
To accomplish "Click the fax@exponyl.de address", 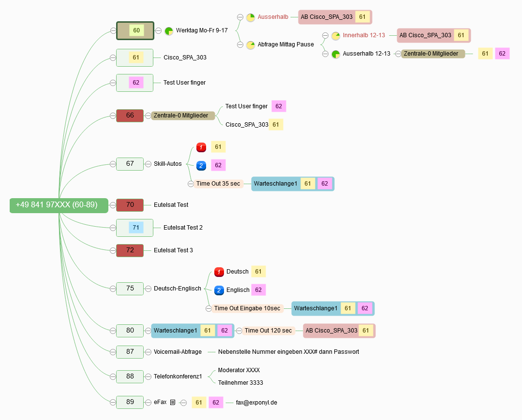I will (x=256, y=403).
